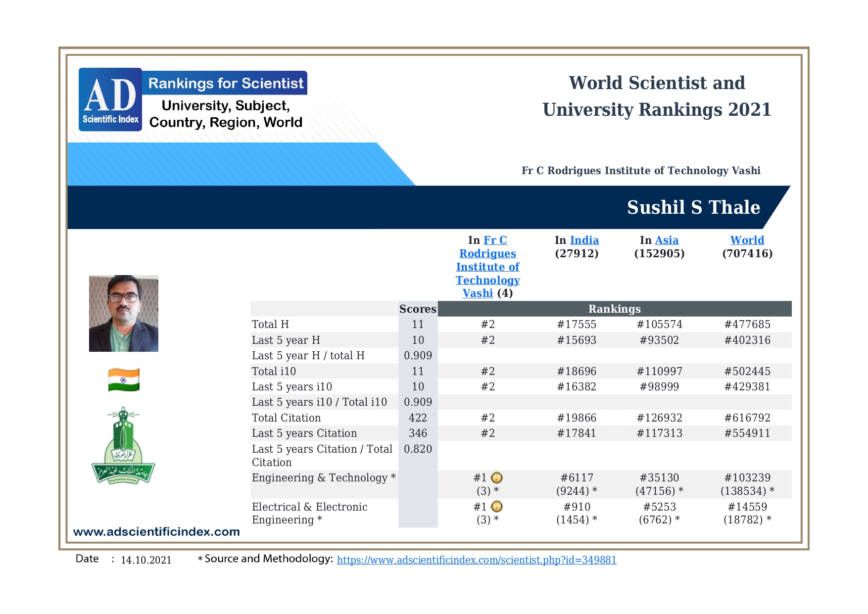Open the Asia rankings link
Image resolution: width=868 pixels, height=614 pixels.
point(667,240)
